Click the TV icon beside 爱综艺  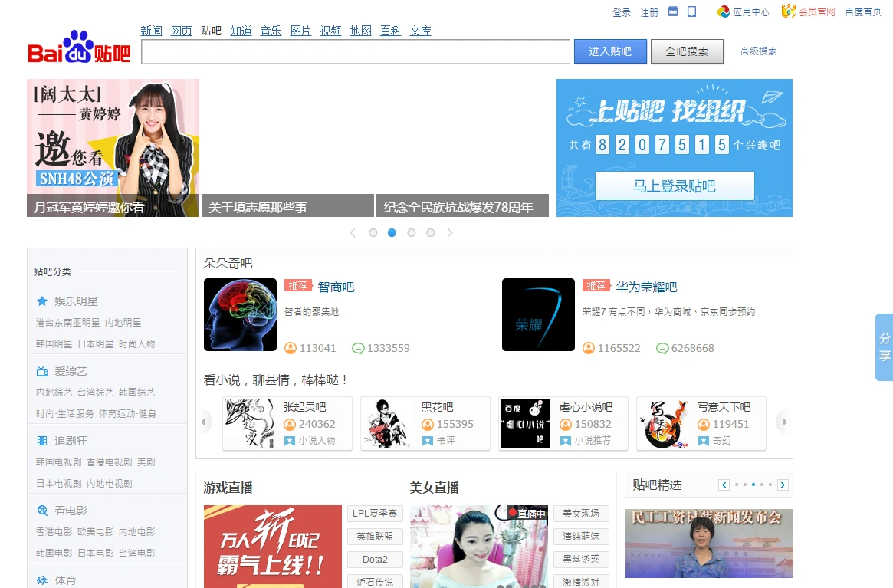(42, 372)
